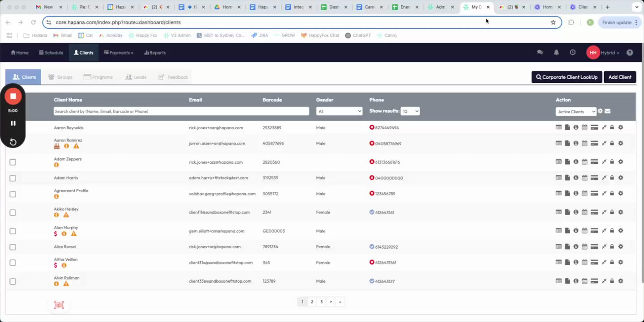Open lock icon for Aaron Reynolds
The width and height of the screenshot is (644, 322).
point(612,127)
